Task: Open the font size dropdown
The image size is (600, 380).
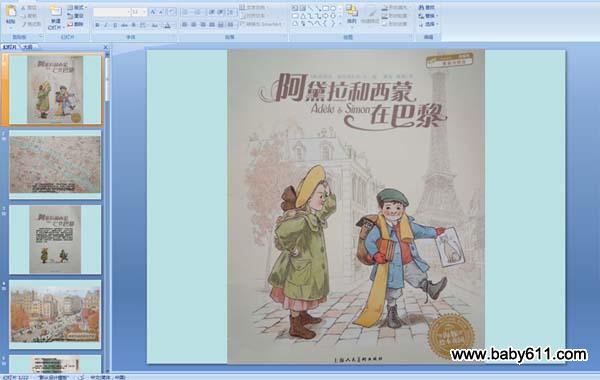Action: pyautogui.click(x=145, y=12)
